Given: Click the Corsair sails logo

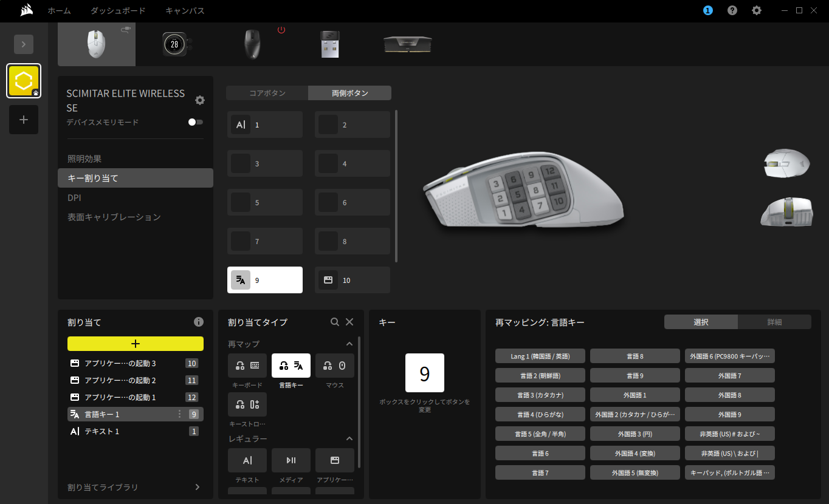Looking at the screenshot, I should [x=26, y=10].
